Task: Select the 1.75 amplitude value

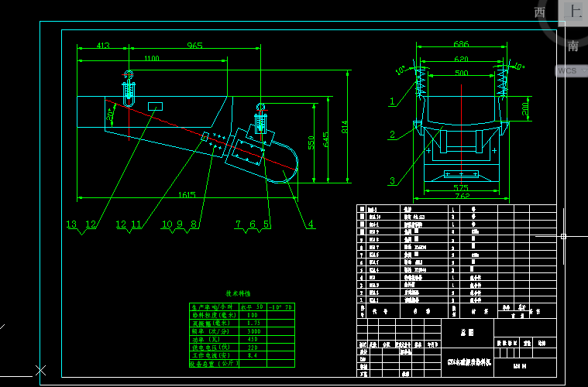Action: (x=253, y=323)
